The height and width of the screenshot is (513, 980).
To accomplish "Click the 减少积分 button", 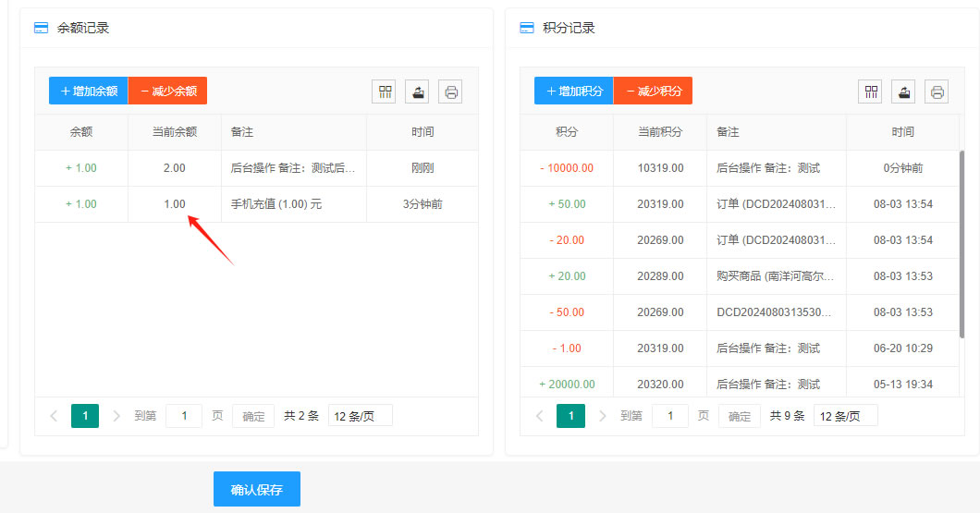I will point(653,91).
